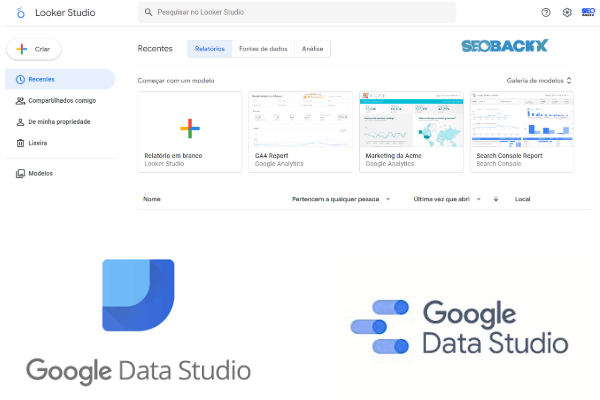The height and width of the screenshot is (400, 600).
Task: Click the colorful plus in blank report card
Action: 190,129
